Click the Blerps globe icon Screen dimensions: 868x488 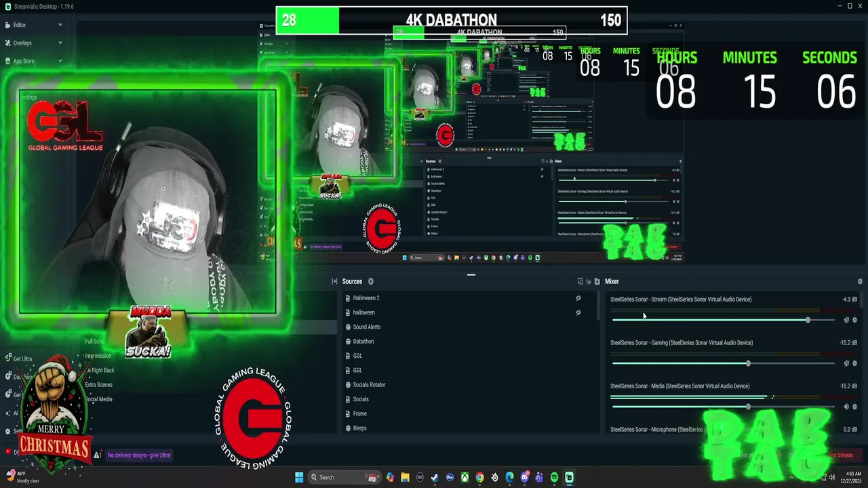[348, 428]
